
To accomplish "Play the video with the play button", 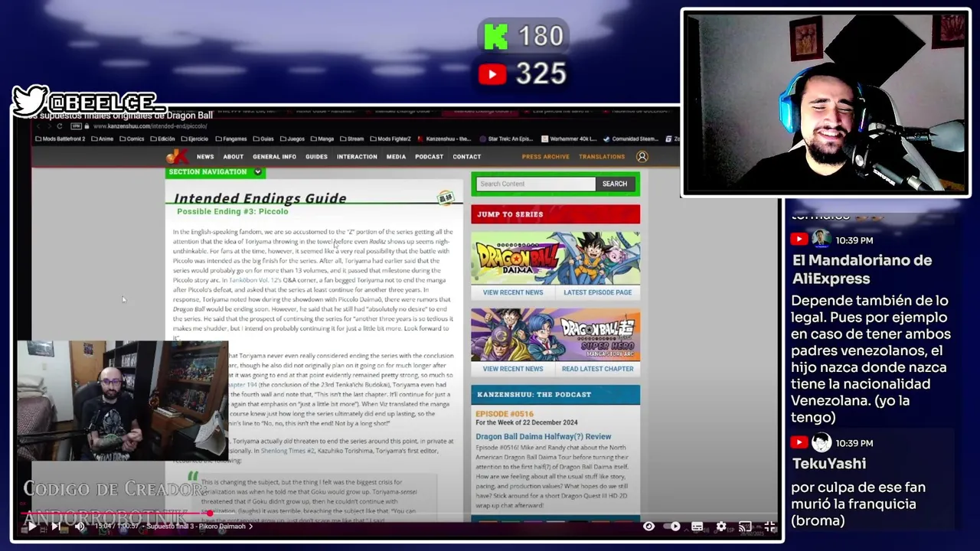I will (x=32, y=527).
